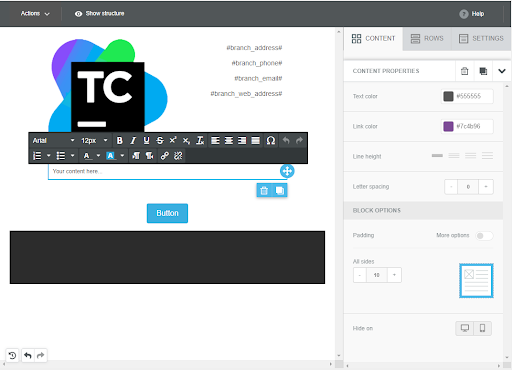This screenshot has height=370, width=512.
Task: Click into 'Your content here' text field
Action: click(x=167, y=171)
